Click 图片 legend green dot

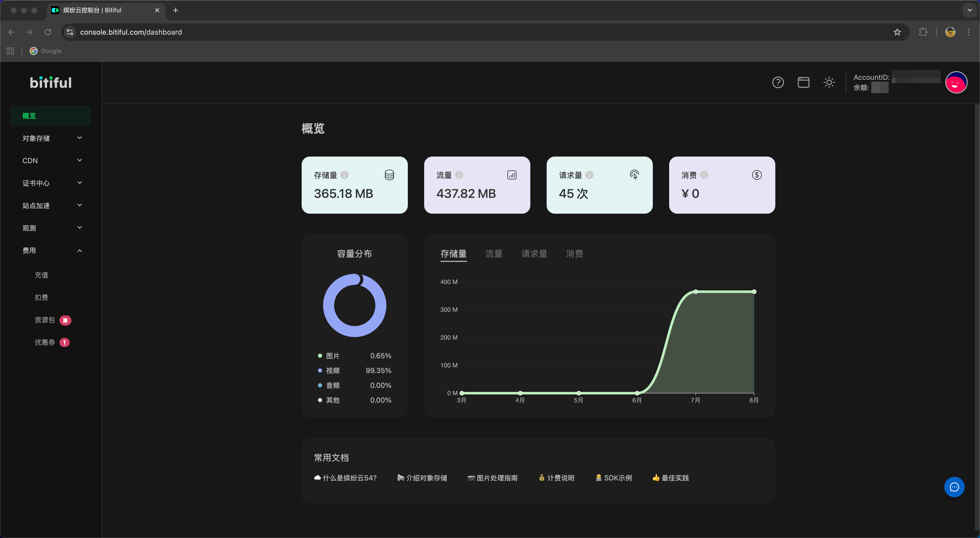(320, 356)
